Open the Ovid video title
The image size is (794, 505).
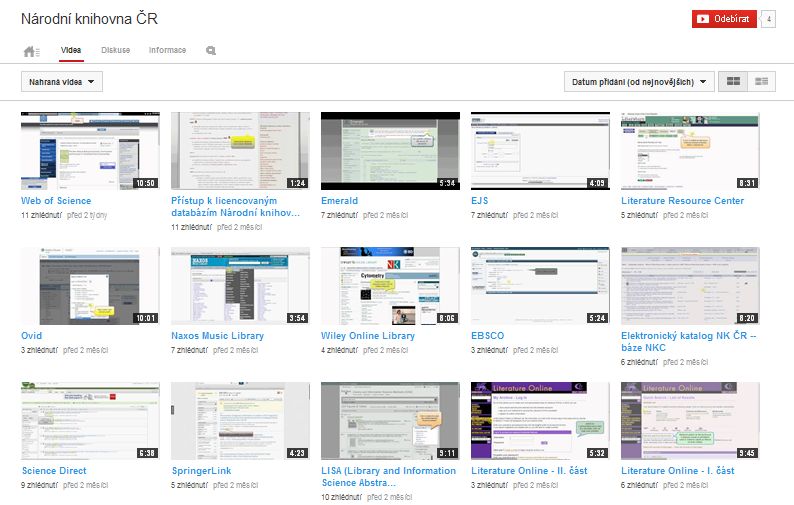click(31, 335)
